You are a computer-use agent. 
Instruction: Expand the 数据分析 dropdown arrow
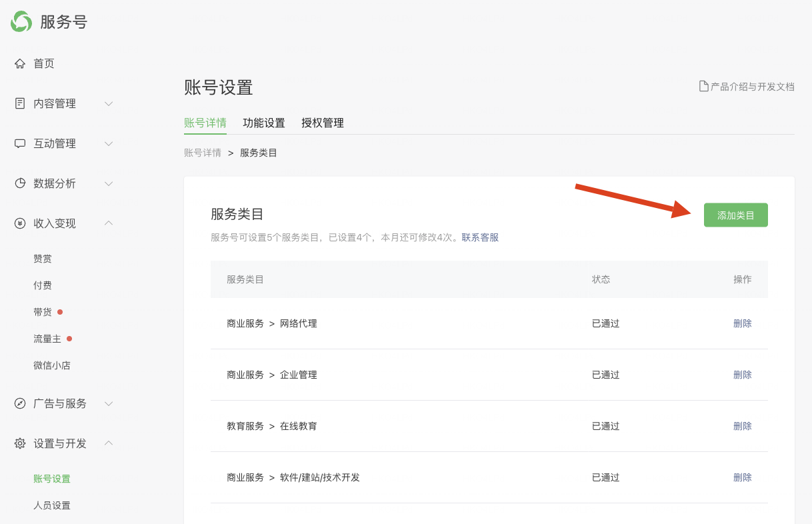point(109,183)
